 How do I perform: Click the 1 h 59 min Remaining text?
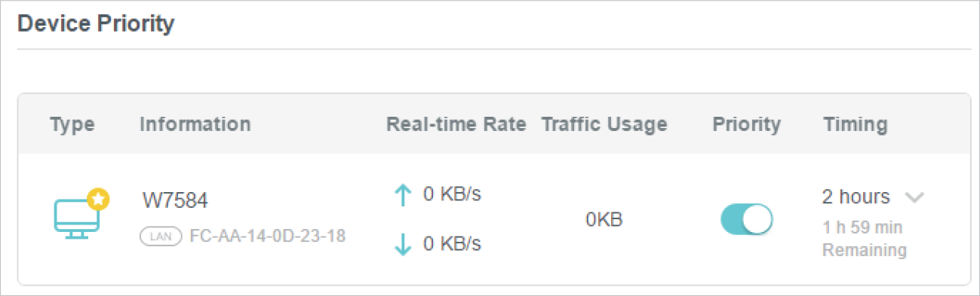click(865, 239)
